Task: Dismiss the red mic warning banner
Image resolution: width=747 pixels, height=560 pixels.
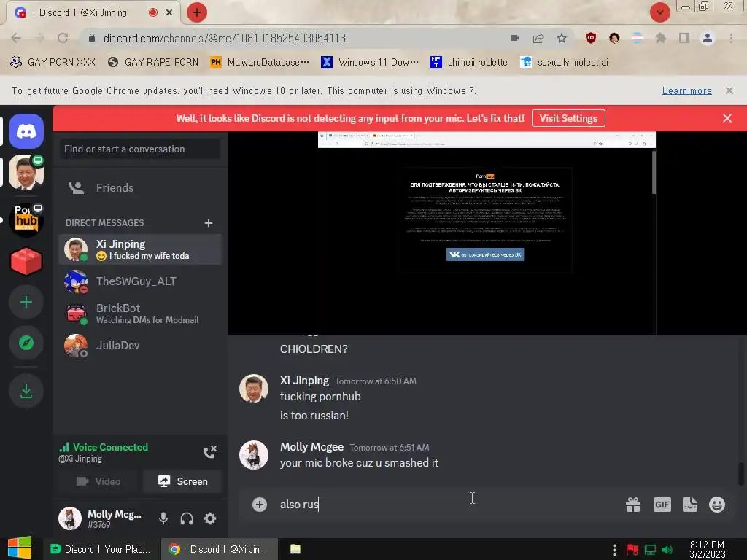Action: (727, 118)
